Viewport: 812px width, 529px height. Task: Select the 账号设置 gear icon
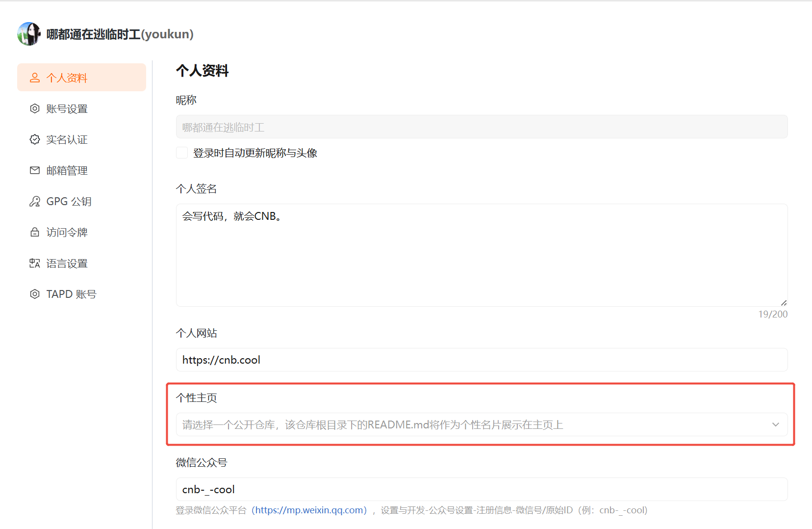pos(34,108)
